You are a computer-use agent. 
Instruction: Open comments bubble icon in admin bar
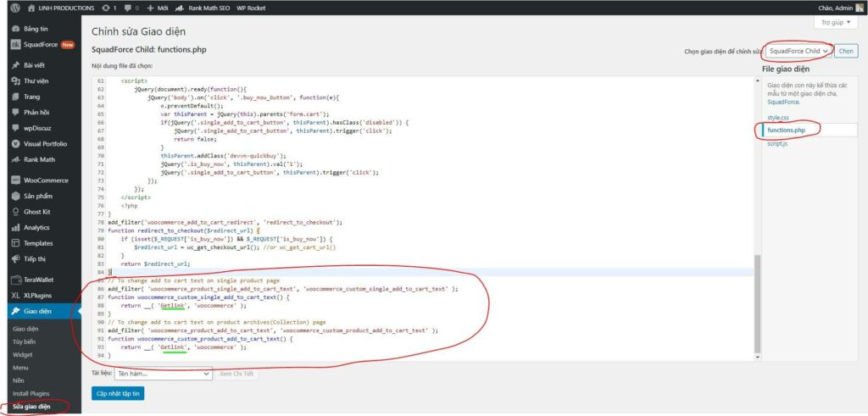[129, 8]
